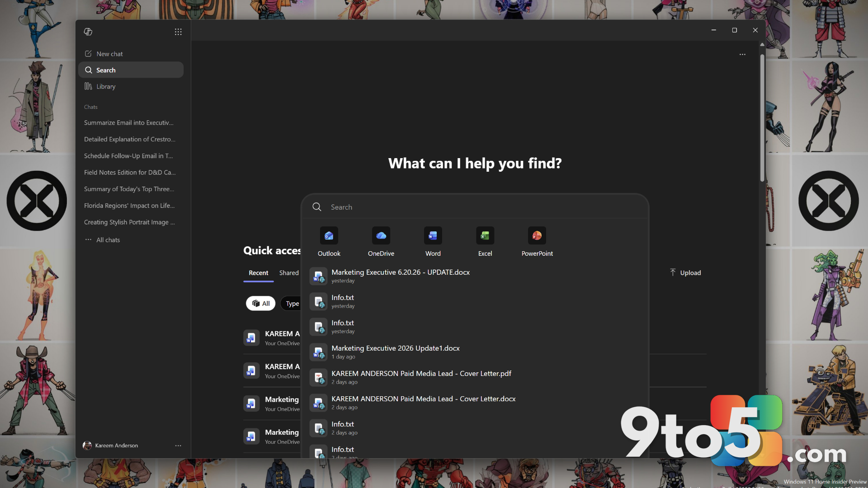Open Marketing Executive 2026 Update1.docx
This screenshot has height=488, width=868.
point(475,352)
